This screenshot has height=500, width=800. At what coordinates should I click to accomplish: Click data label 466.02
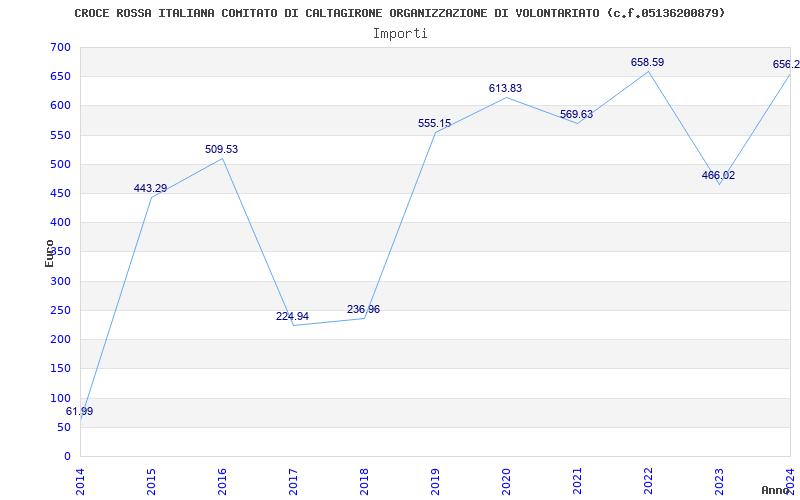[x=718, y=176]
